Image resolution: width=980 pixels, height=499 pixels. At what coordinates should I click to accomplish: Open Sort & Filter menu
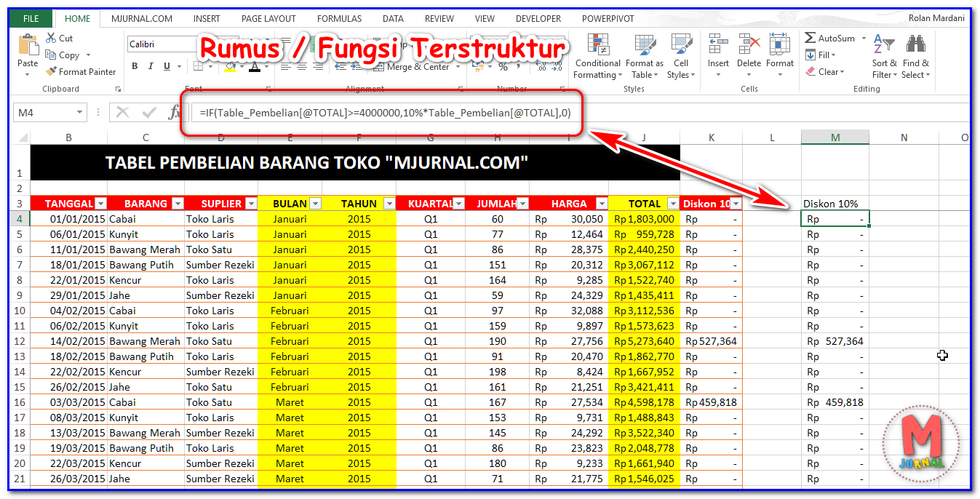click(x=884, y=56)
